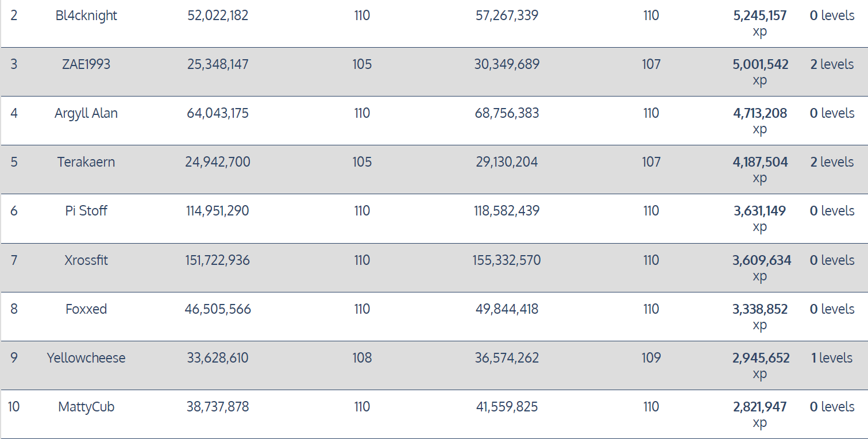Click the Pi Stoff player name

click(x=86, y=211)
